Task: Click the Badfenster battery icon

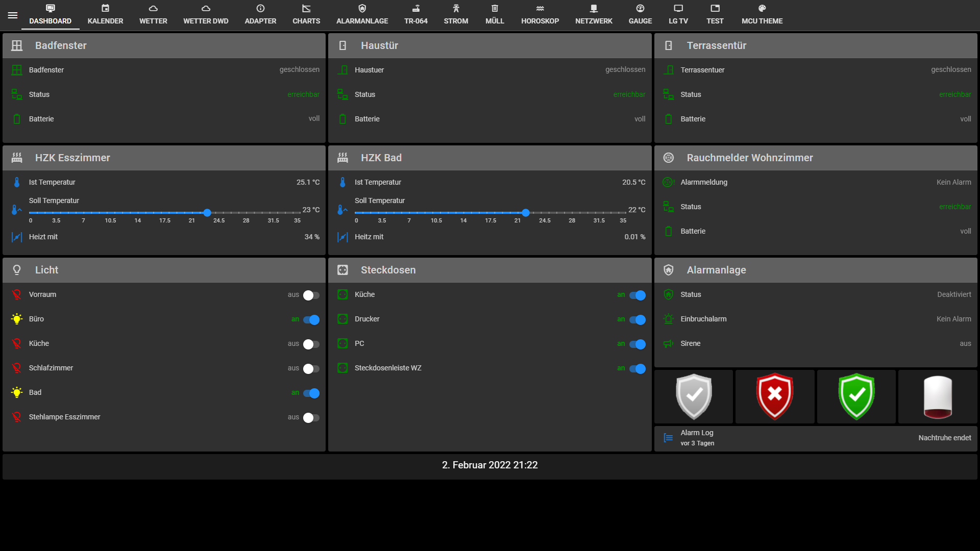Action: coord(17,119)
